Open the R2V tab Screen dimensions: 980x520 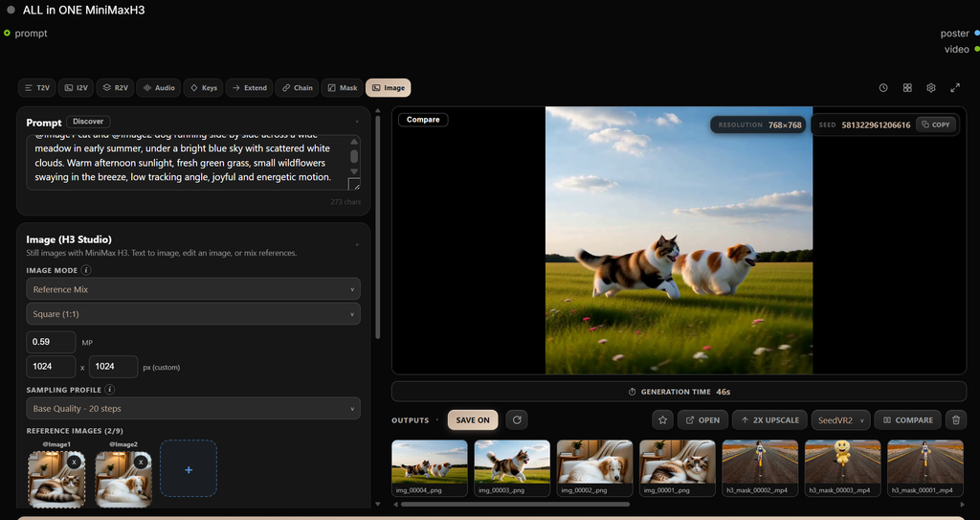[x=115, y=87]
